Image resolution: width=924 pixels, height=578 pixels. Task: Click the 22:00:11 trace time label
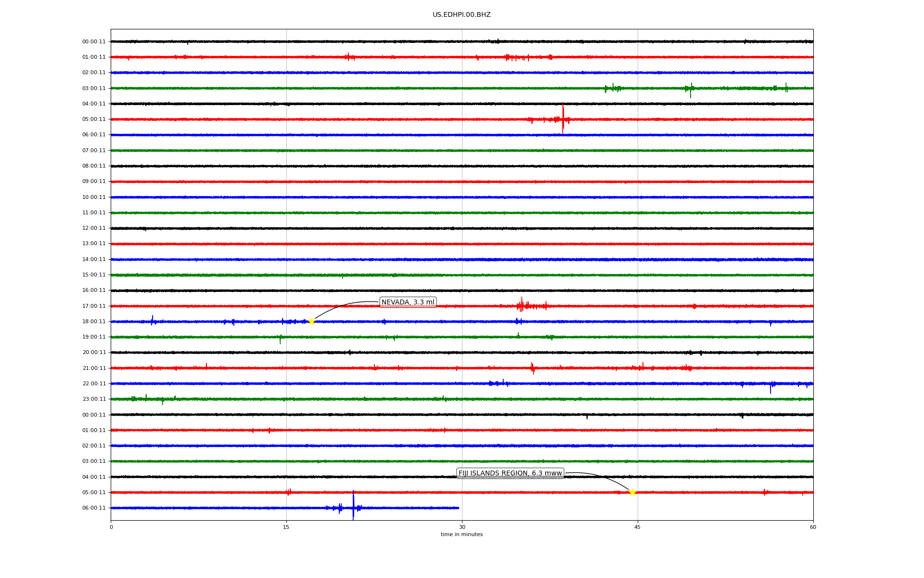coord(94,383)
